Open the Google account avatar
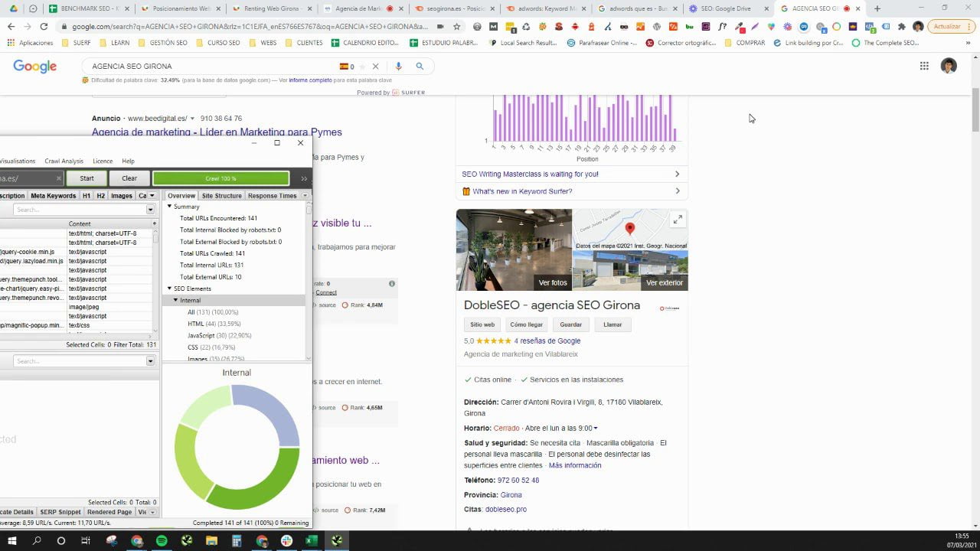Image resolution: width=980 pixels, height=551 pixels. coord(949,66)
